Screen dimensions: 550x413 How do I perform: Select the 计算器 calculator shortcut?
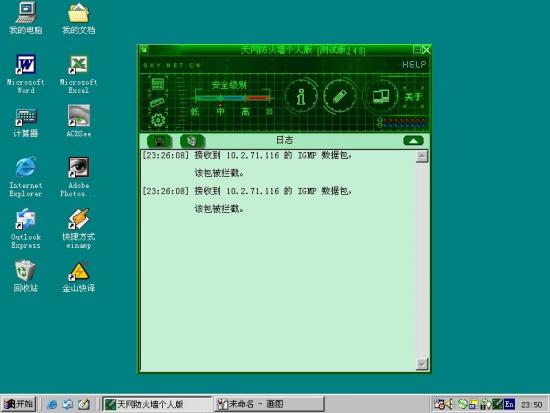point(26,123)
